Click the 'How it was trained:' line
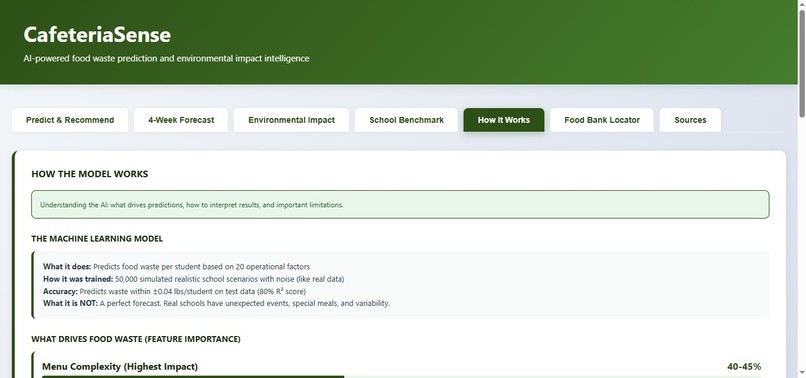 click(194, 279)
